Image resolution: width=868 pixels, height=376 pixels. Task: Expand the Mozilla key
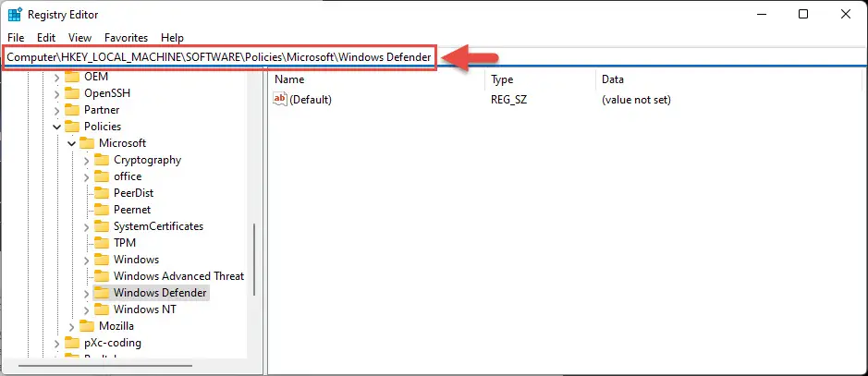click(72, 326)
